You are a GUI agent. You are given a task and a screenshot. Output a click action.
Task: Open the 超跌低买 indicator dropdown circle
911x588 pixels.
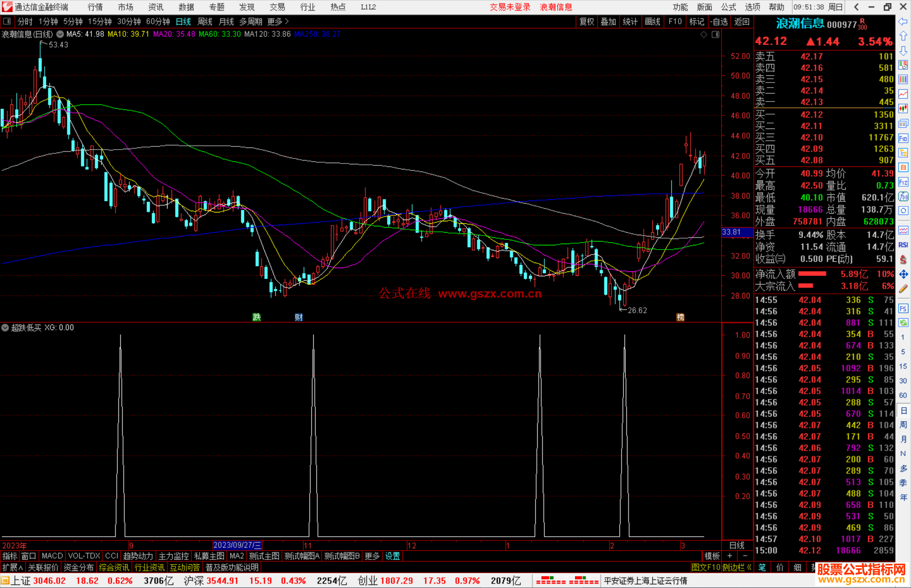[x=5, y=328]
